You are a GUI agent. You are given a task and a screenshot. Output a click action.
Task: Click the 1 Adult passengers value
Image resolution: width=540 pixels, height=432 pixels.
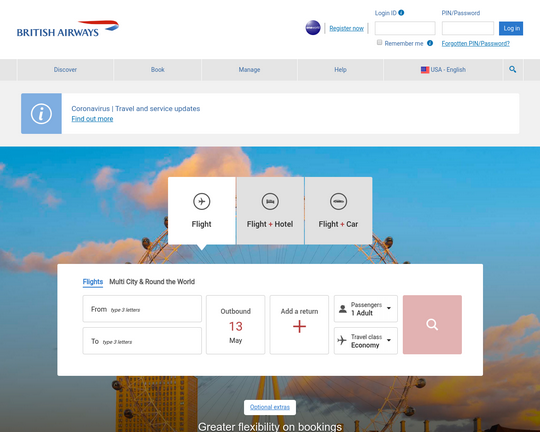(x=362, y=313)
